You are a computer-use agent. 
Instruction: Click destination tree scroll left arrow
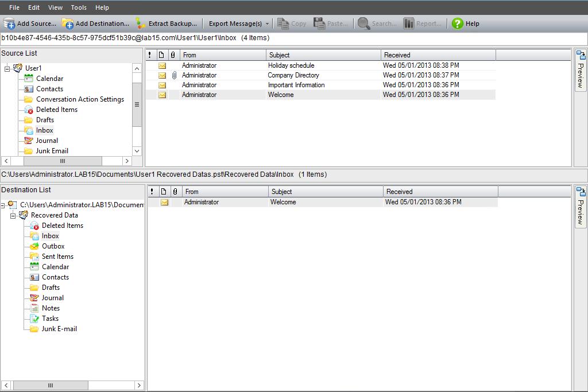[x=6, y=385]
